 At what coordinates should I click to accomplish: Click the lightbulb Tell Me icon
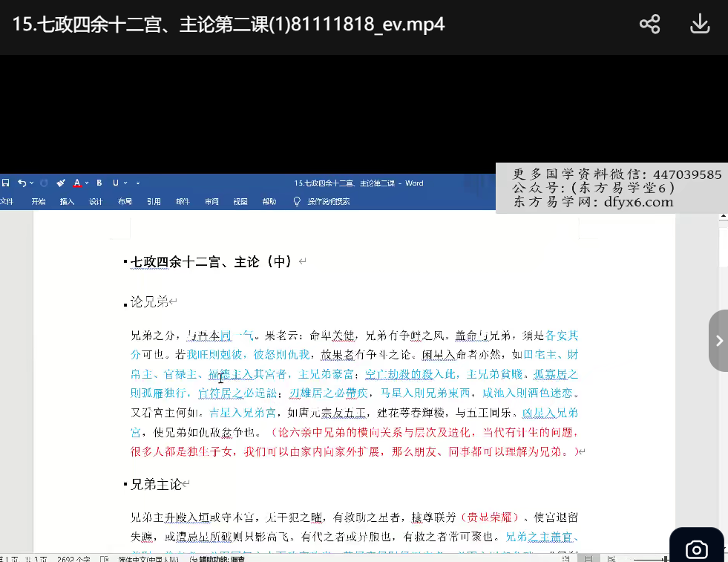(x=297, y=201)
